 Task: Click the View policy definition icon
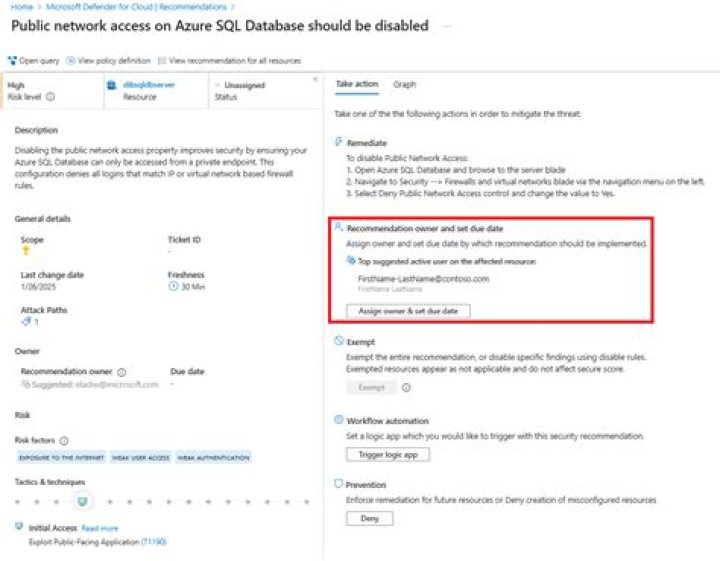pyautogui.click(x=71, y=60)
